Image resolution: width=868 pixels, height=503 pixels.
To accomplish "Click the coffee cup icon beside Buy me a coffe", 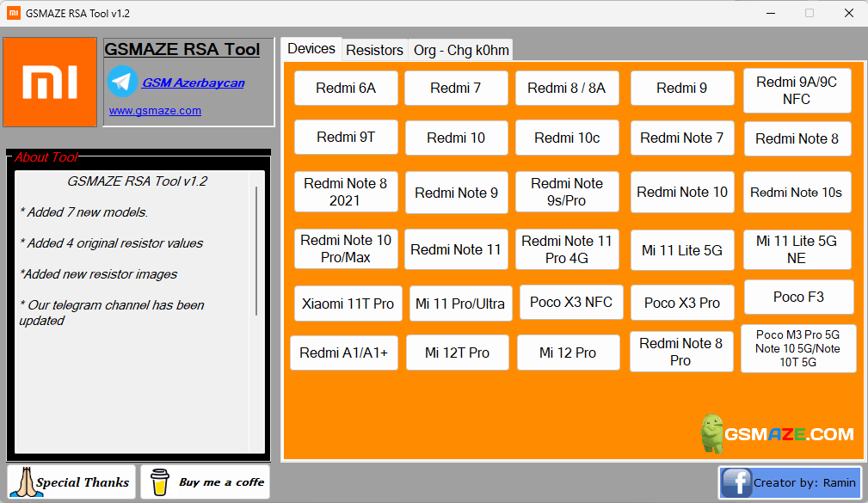I will tap(160, 482).
